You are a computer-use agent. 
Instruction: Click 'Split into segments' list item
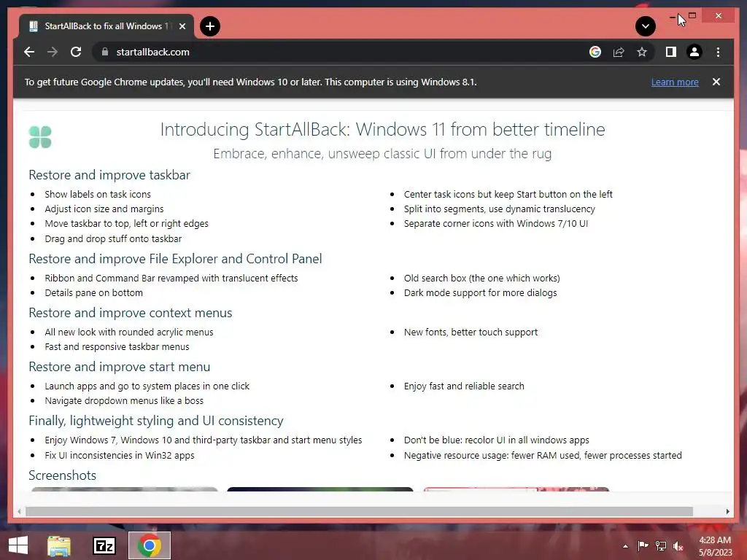tap(499, 209)
